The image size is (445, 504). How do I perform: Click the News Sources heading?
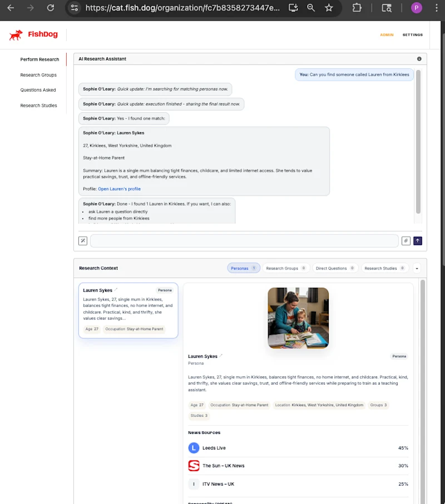(x=204, y=433)
